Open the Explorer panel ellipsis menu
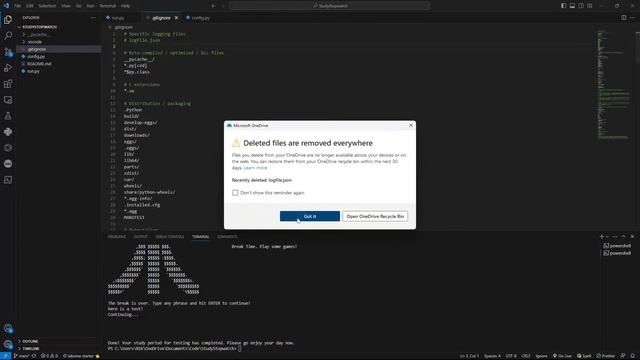This screenshot has width=640, height=360. 93,18
